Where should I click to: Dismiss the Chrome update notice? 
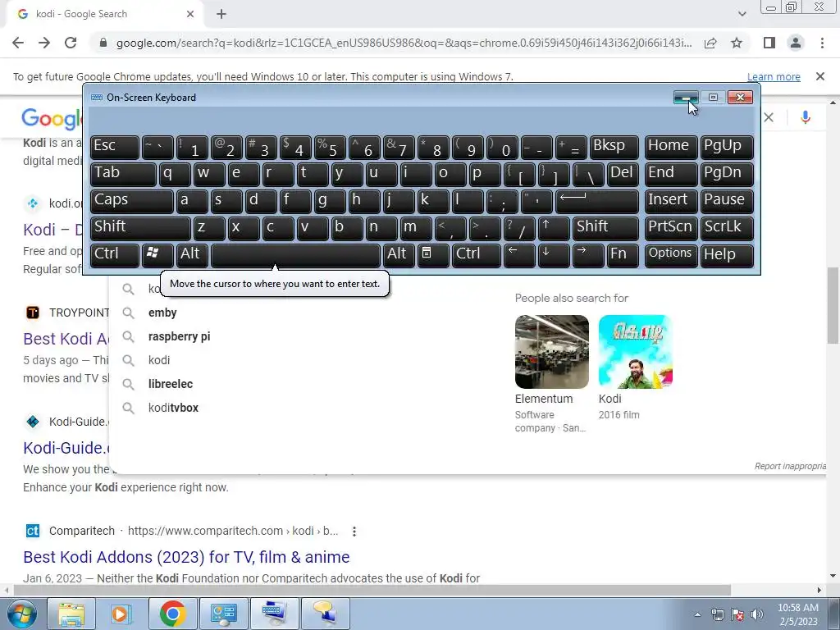(x=819, y=76)
